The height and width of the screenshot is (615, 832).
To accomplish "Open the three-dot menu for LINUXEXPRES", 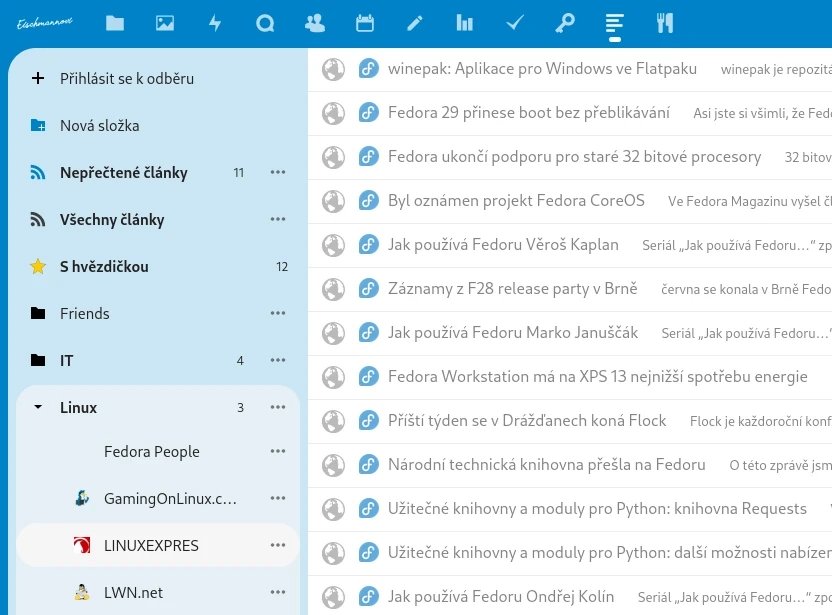I will pyautogui.click(x=278, y=544).
